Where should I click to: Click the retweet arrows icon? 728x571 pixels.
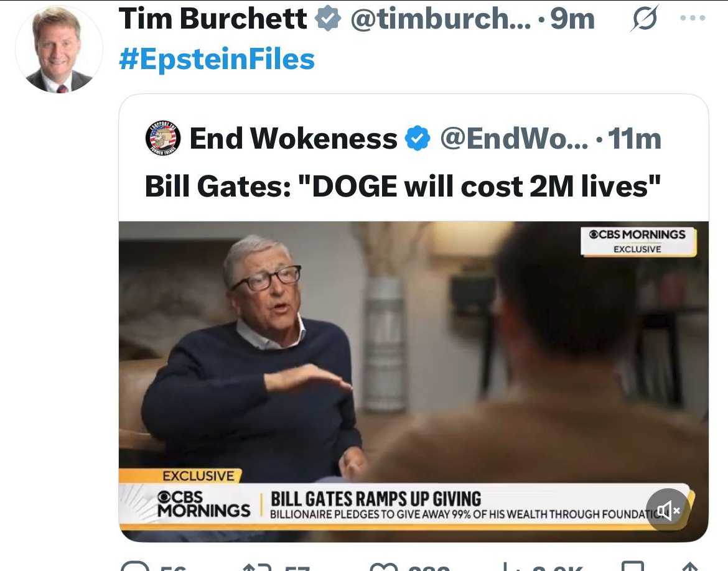pyautogui.click(x=257, y=567)
